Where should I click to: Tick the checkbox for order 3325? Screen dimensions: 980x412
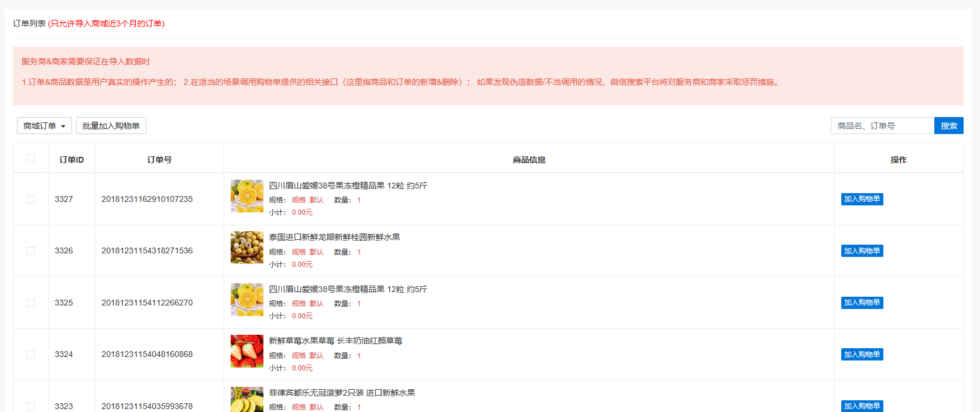31,303
